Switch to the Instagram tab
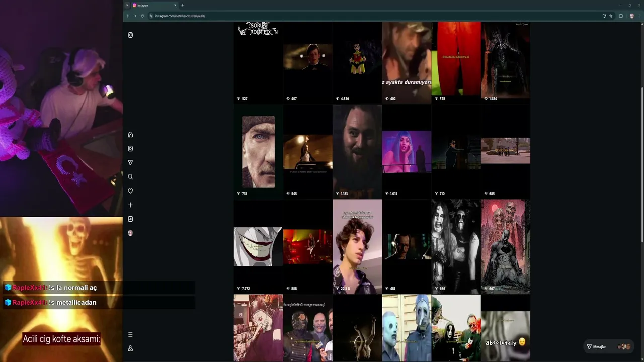This screenshot has height=362, width=644. point(154,5)
